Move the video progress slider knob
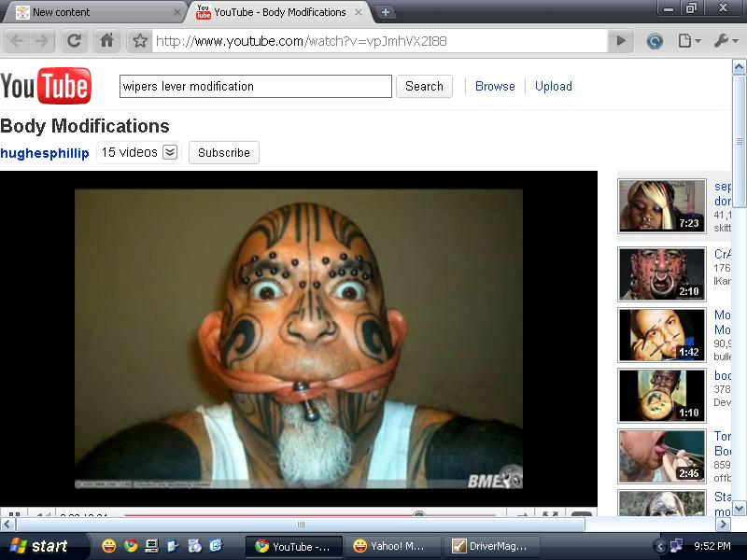Viewport: 747px width, 560px height. (x=418, y=514)
